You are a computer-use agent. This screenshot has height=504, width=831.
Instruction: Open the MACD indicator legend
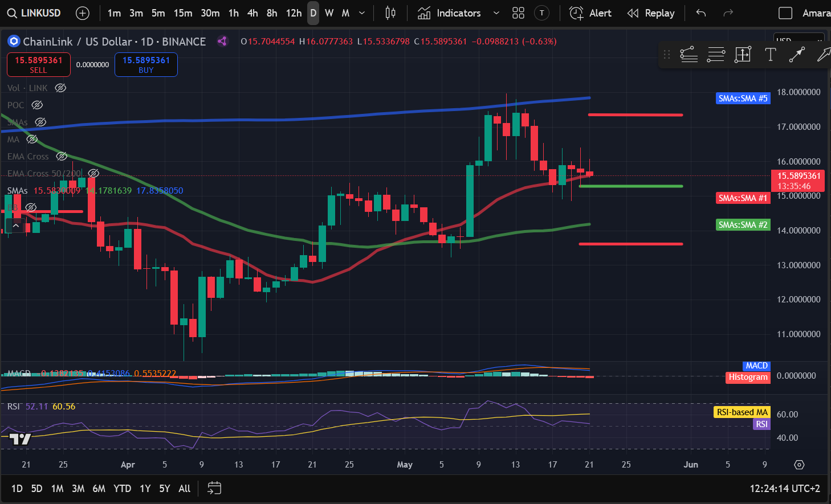point(19,374)
